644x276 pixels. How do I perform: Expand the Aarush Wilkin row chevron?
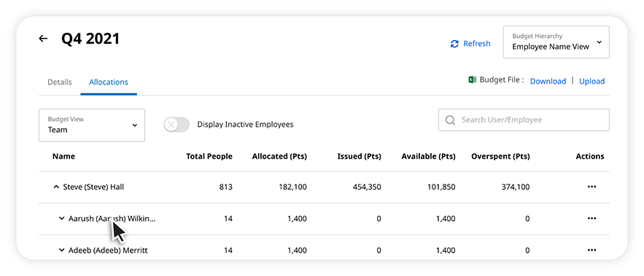(x=61, y=218)
